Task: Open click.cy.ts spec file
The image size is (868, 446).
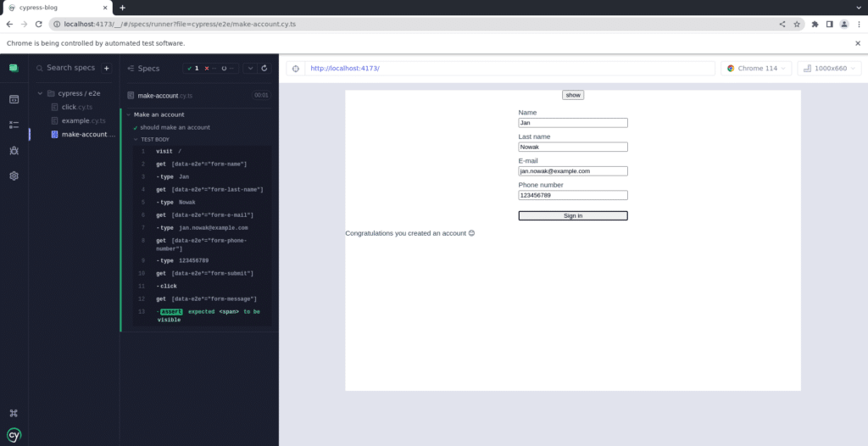Action: 77,107
